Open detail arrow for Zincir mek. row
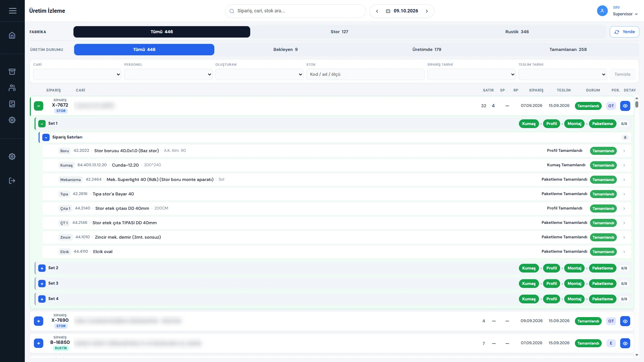The height and width of the screenshot is (362, 644). 624,237
